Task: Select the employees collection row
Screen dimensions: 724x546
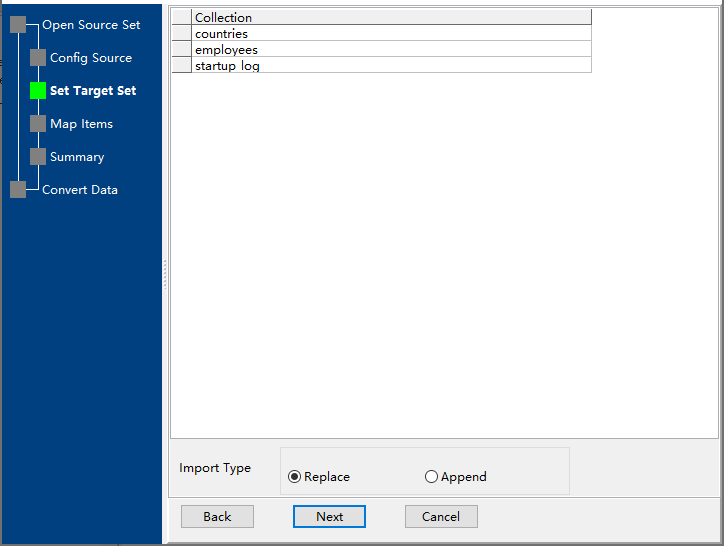Action: (390, 50)
